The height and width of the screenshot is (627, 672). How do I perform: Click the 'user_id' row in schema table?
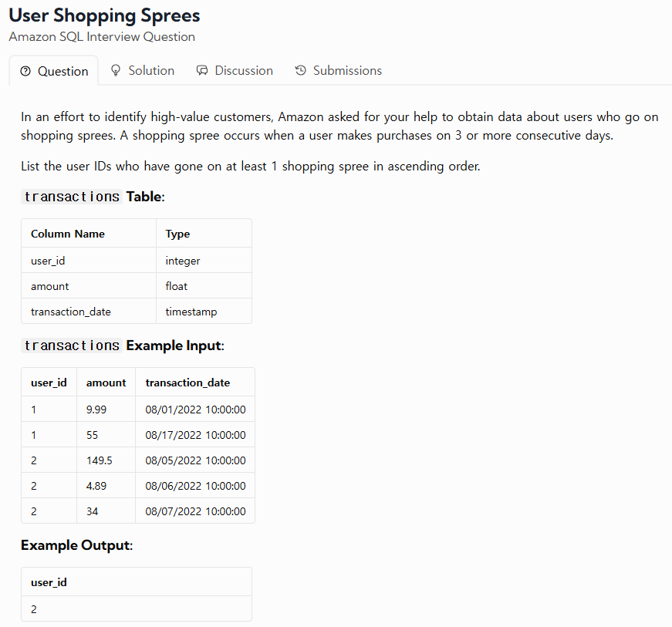point(137,261)
